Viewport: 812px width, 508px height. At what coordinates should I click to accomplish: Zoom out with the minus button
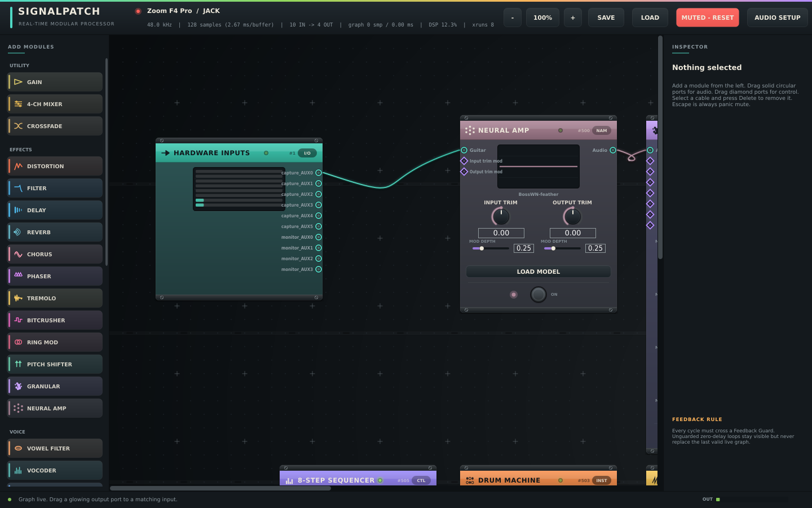click(513, 17)
